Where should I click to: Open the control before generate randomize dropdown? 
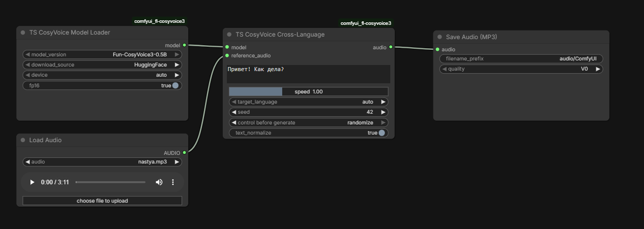coord(309,122)
